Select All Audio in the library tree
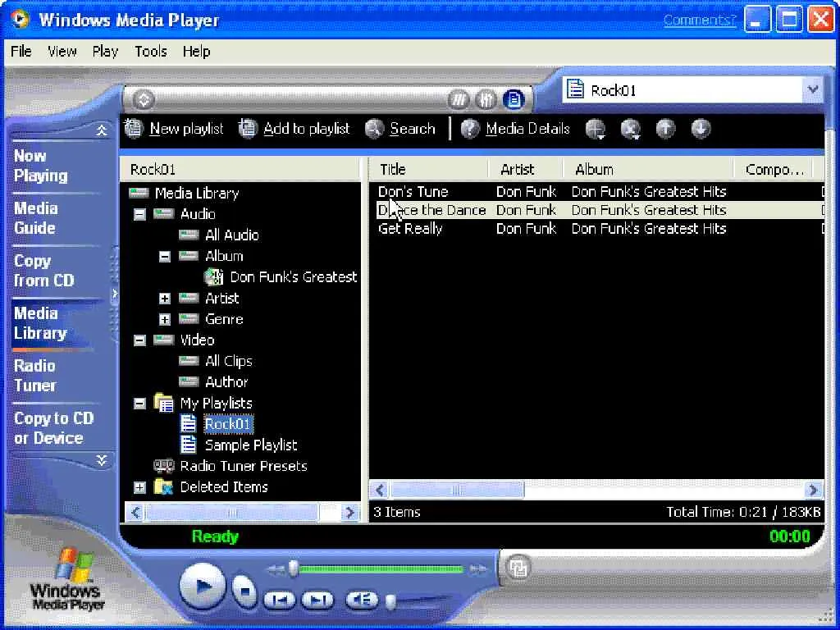The width and height of the screenshot is (840, 630). coord(232,235)
